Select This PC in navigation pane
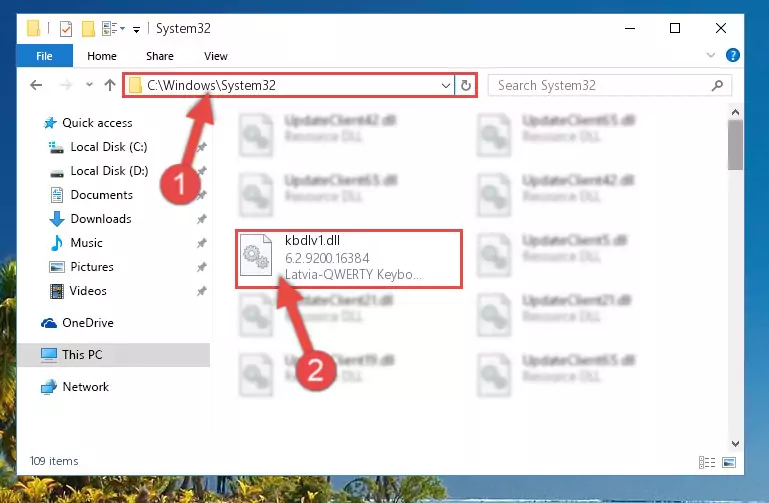The width and height of the screenshot is (769, 503). (113, 354)
